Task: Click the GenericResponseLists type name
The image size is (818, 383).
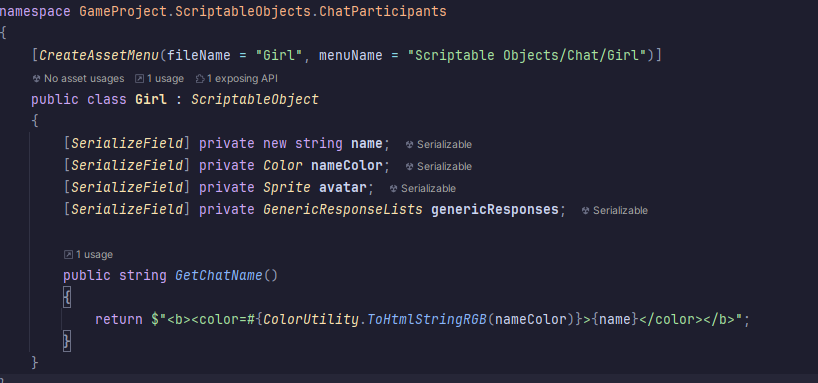Action: (343, 210)
